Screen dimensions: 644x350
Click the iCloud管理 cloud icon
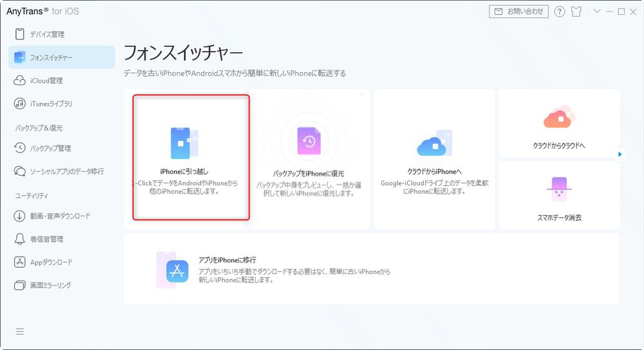point(19,80)
